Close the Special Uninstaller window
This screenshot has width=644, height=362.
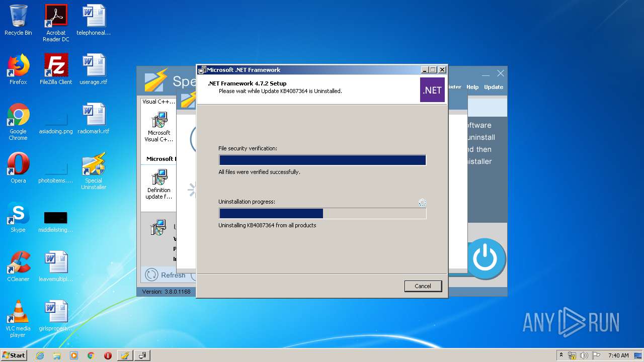(x=501, y=73)
